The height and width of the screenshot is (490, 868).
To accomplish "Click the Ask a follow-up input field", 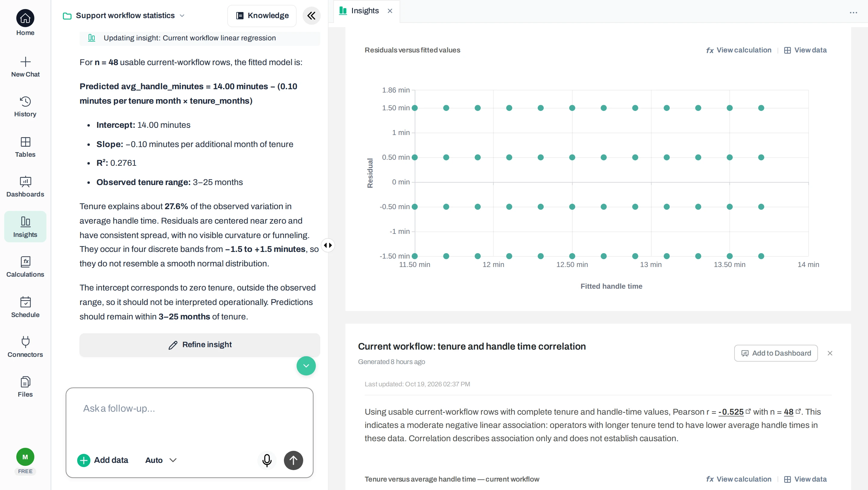I will coord(189,409).
